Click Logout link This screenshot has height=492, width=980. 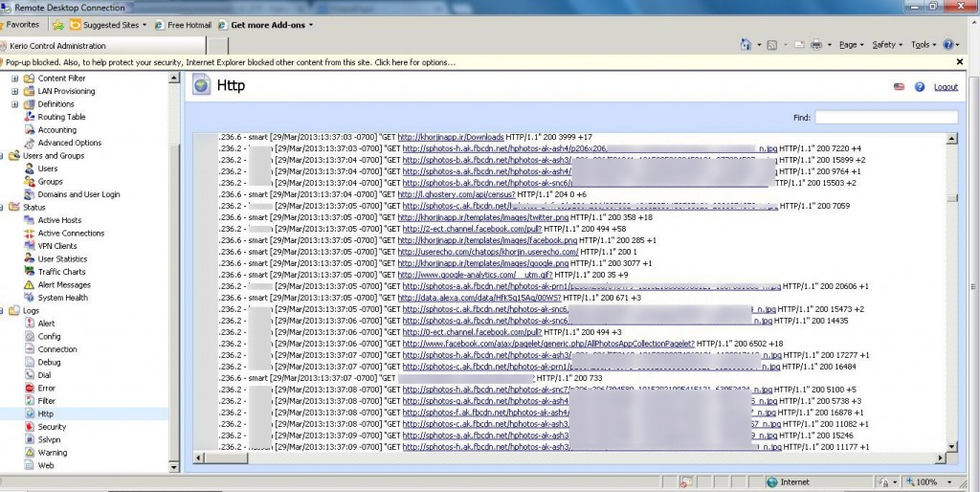point(946,87)
